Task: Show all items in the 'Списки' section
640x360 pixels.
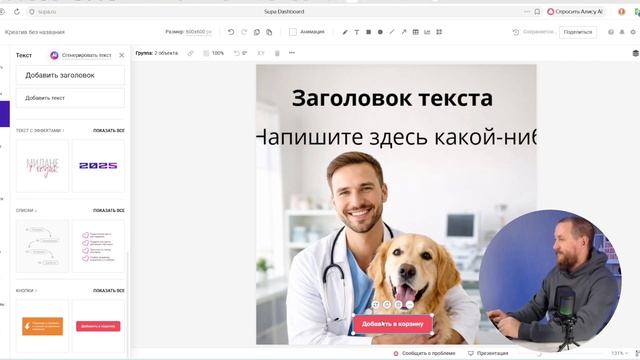Action: tap(109, 211)
